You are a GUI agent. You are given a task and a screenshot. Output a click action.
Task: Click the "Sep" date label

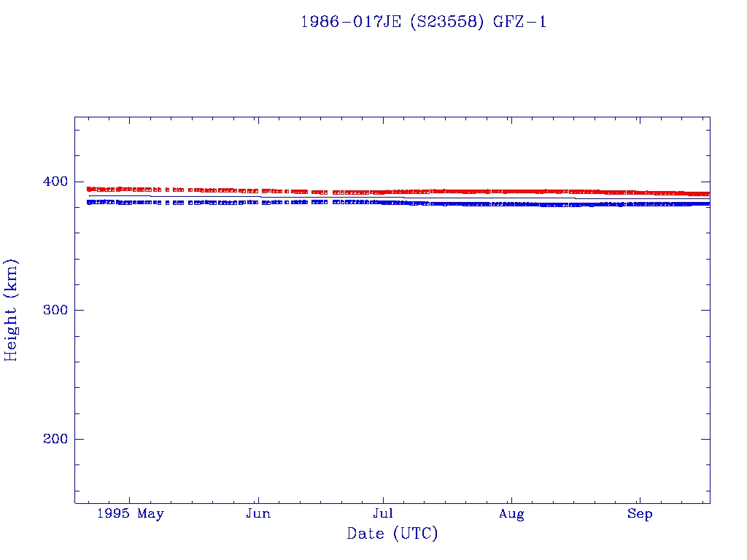click(x=640, y=514)
